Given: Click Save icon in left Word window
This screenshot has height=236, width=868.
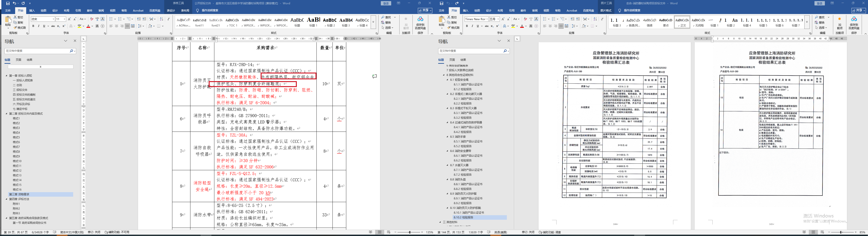Looking at the screenshot, I should click(8, 3).
